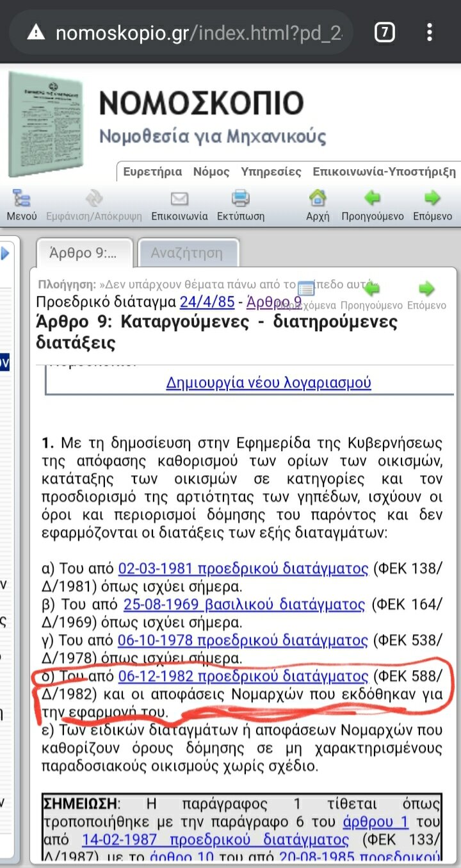Click the Προηγούμενο green left arrow in toolbar
Viewport: 461px width, 868px height.
(372, 198)
